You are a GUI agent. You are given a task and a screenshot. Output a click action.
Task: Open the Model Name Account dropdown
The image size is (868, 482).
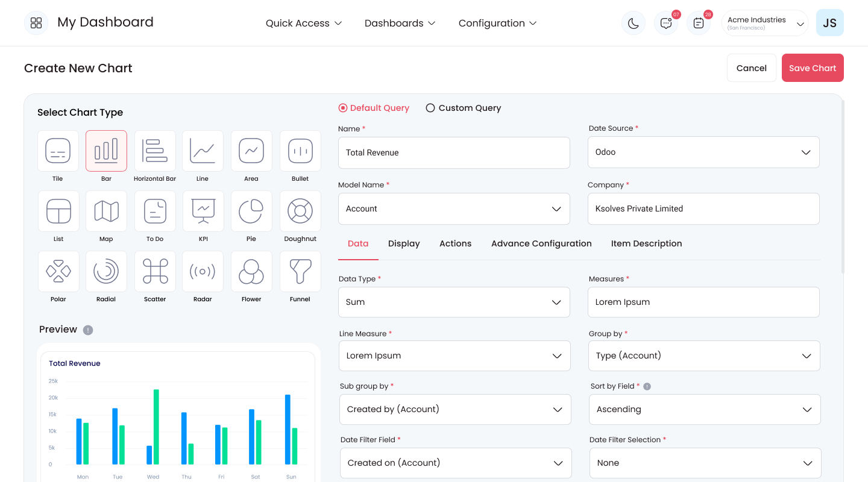tap(454, 208)
